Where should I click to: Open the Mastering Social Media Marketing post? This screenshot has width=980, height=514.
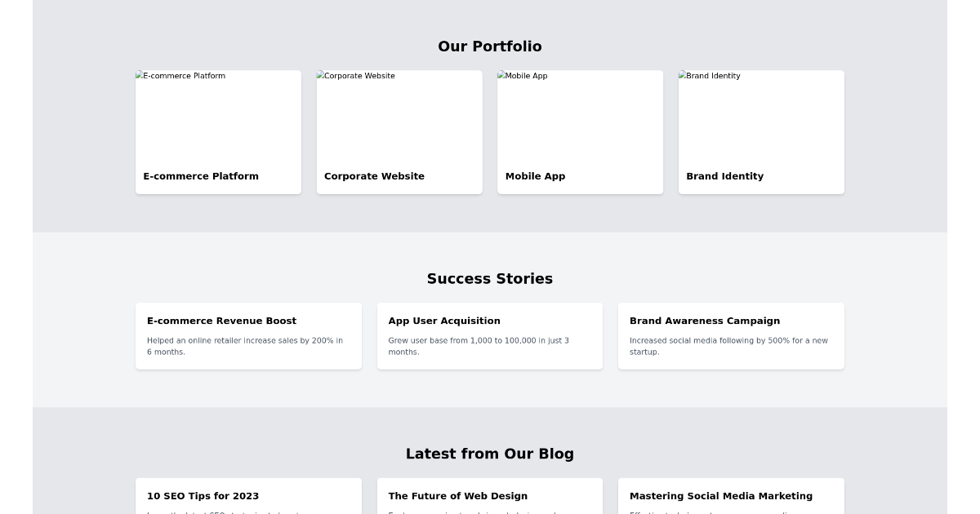[x=731, y=495]
